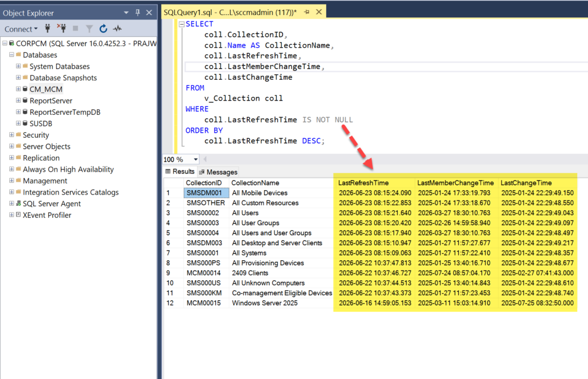588x379 pixels.
Task: Click the LastMemberChangeTime column header
Action: [x=457, y=183]
